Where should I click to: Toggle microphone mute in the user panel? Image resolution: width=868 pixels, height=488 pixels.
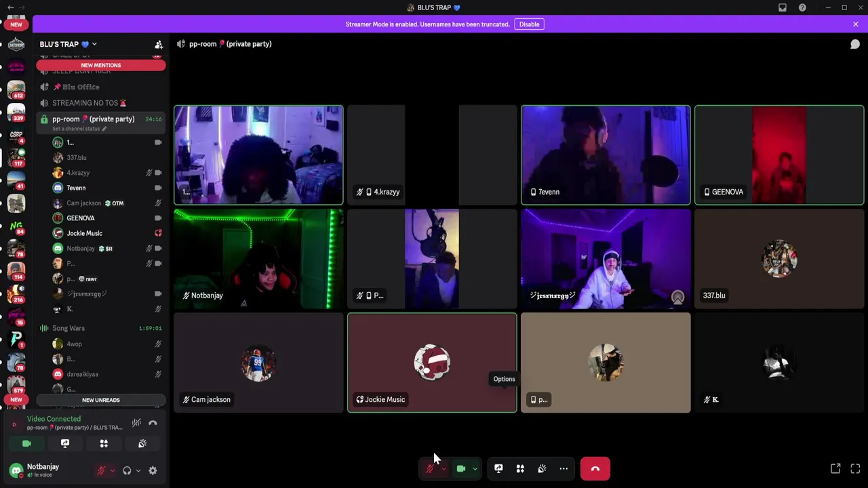click(x=102, y=470)
